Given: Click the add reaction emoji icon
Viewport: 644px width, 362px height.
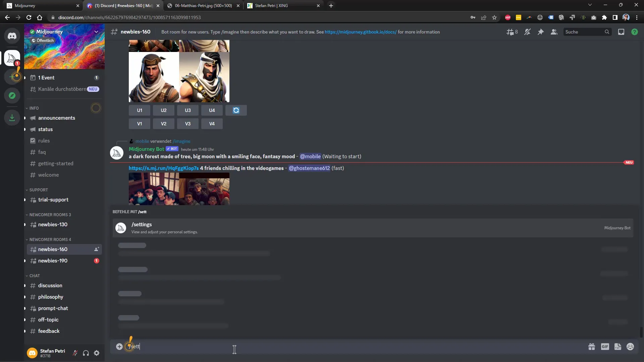Looking at the screenshot, I should (630, 347).
